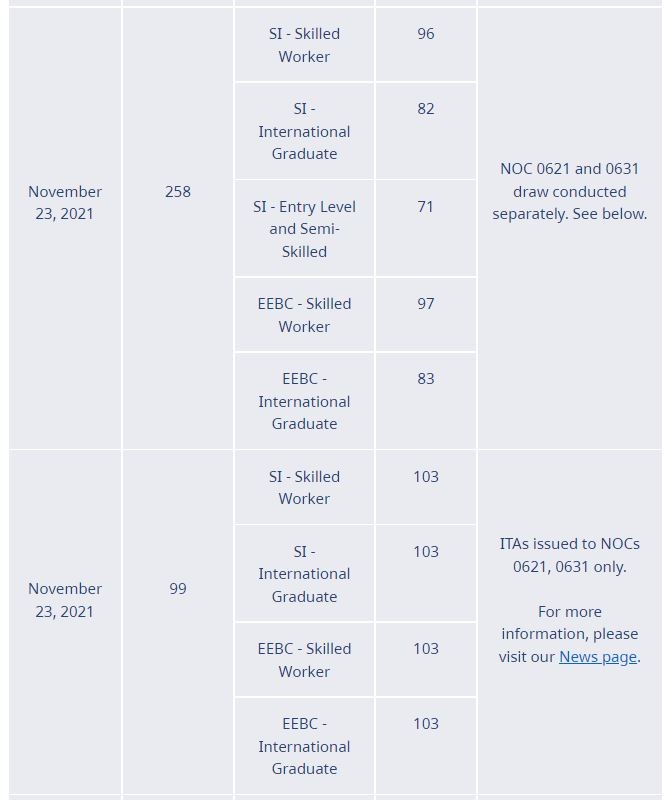
Task: Select the first November 23, 2021 date cell
Action: [65, 228]
